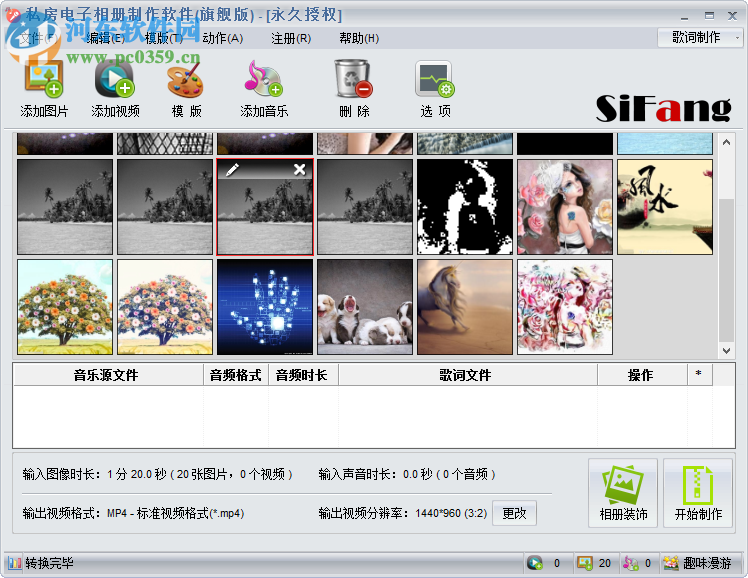Click the resolution value 1440*960 (3:2)
748x578 pixels.
coord(451,514)
